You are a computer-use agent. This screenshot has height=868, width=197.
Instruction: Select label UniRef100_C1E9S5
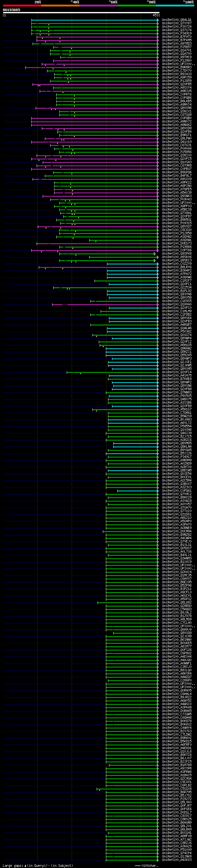coord(177,301)
